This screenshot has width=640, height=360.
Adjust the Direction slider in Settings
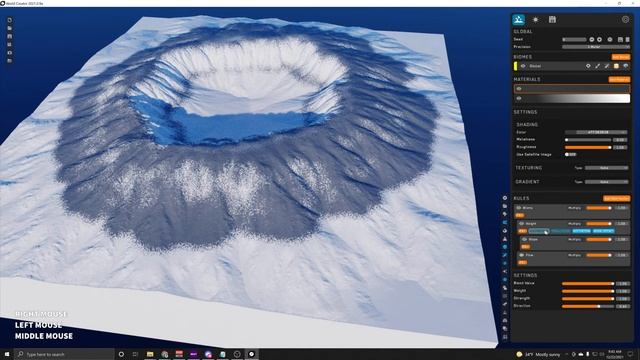[588, 306]
